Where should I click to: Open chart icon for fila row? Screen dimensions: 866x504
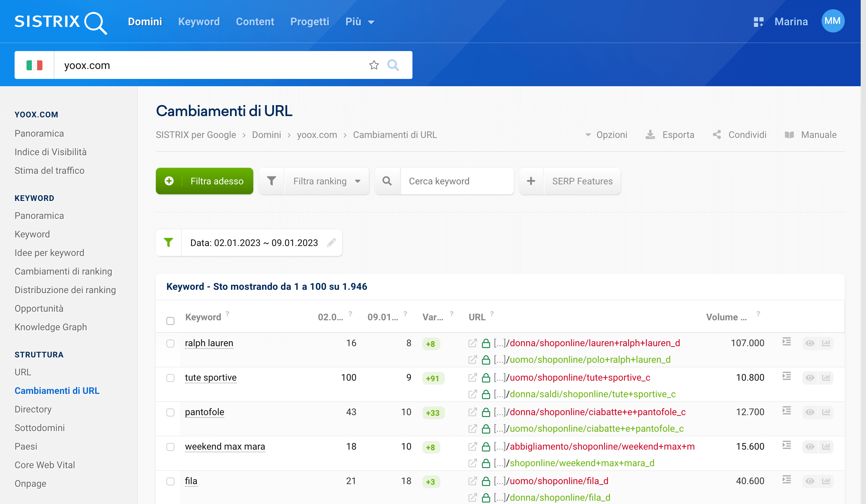[826, 481]
